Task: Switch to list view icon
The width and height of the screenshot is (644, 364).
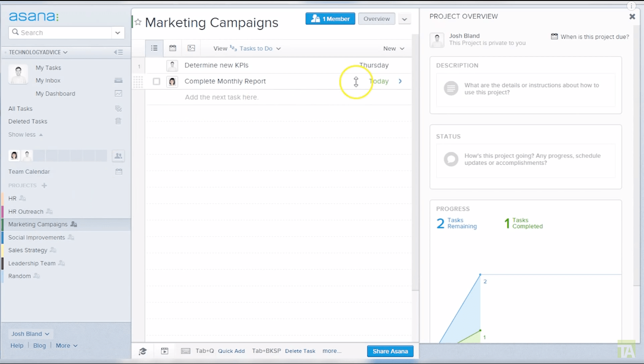Action: (154, 48)
